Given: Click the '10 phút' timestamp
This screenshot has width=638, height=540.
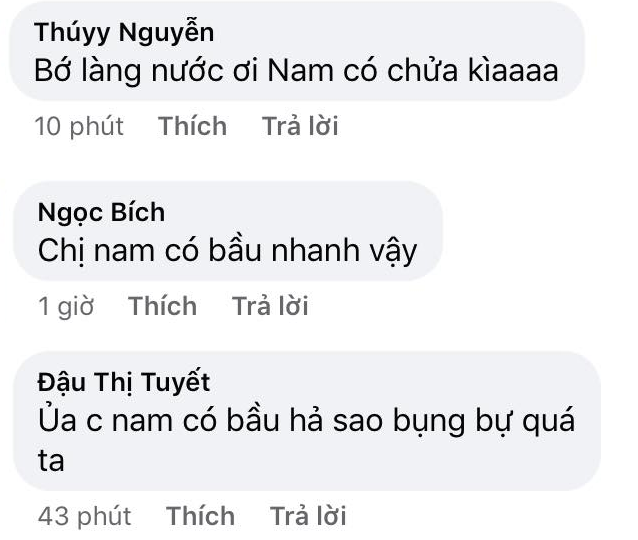Looking at the screenshot, I should (79, 127).
